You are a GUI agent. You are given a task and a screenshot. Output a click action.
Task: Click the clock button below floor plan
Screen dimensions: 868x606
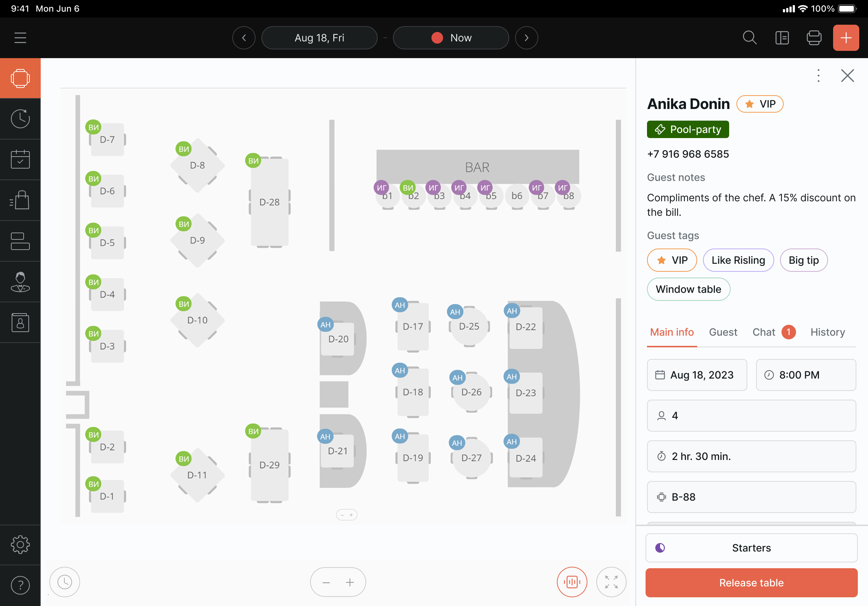click(x=65, y=582)
